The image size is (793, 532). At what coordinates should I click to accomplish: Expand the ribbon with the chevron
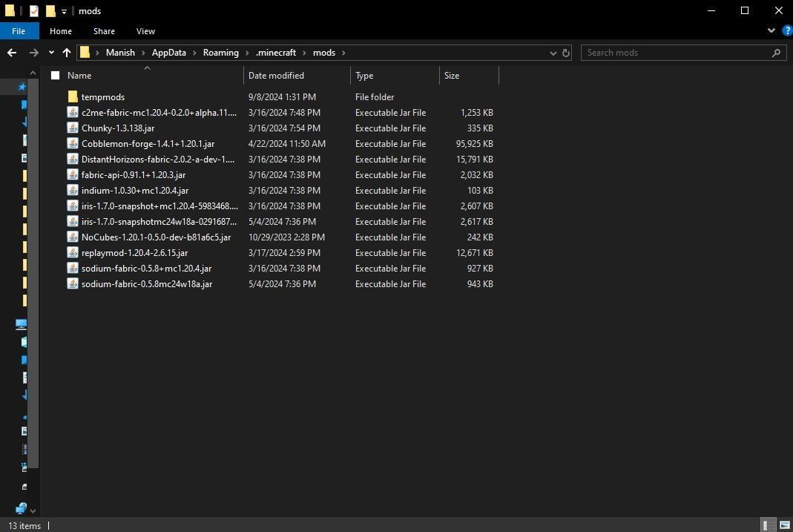[771, 31]
